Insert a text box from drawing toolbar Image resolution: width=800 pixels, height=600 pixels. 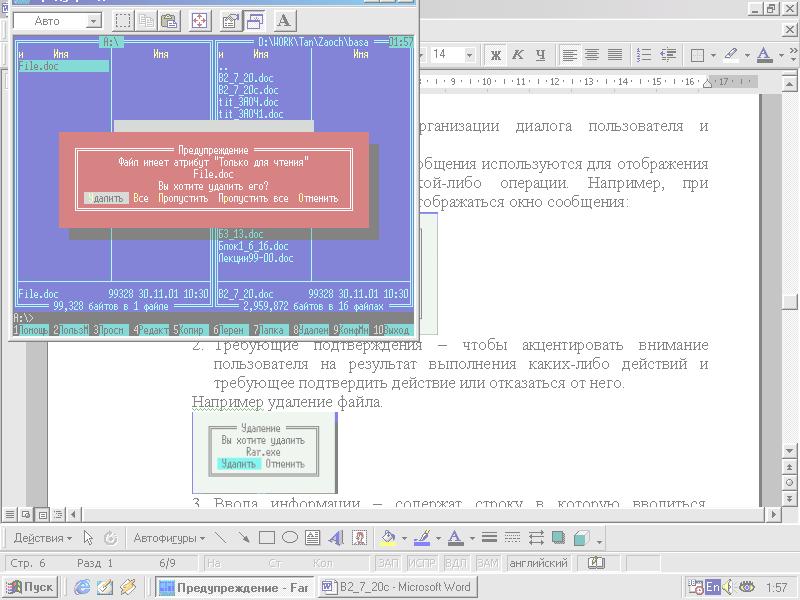(312, 537)
